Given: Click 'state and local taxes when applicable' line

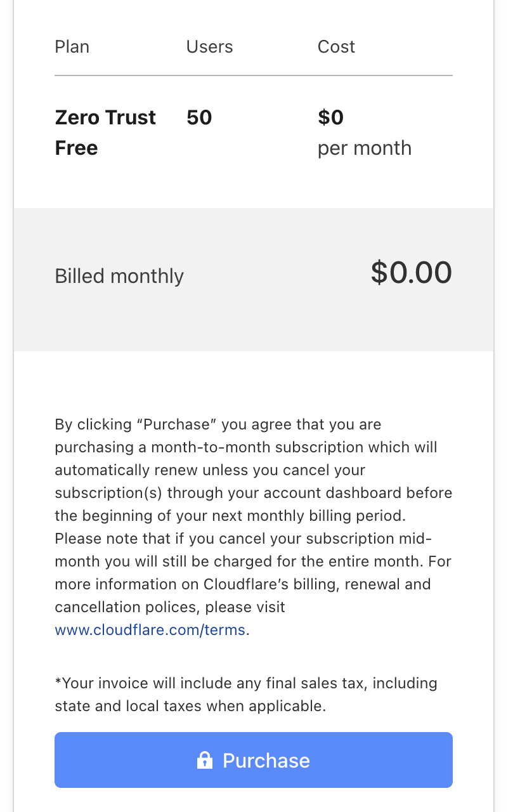Looking at the screenshot, I should tap(190, 706).
